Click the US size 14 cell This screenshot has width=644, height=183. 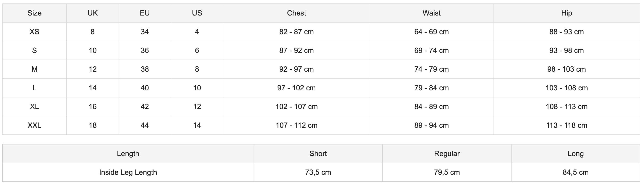(x=197, y=125)
